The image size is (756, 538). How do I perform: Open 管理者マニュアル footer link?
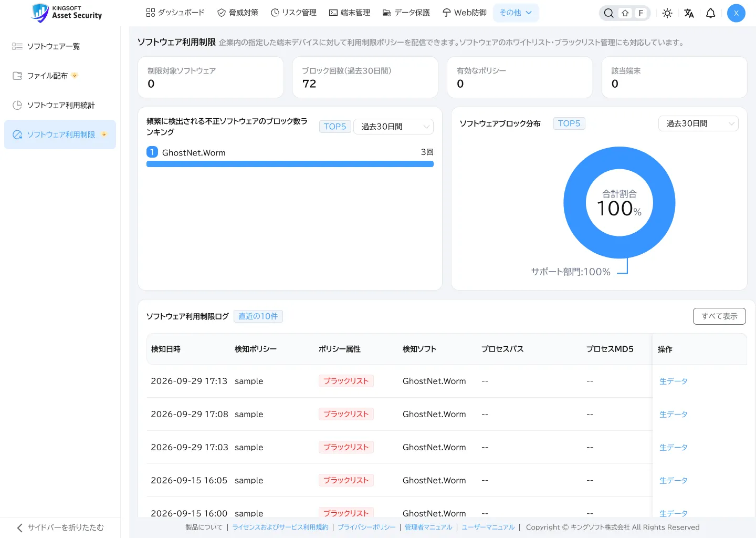428,527
